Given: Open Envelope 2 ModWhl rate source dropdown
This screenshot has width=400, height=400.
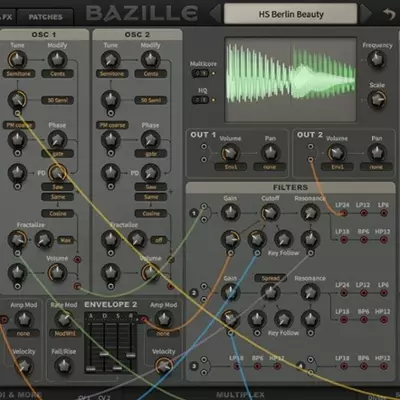Looking at the screenshot, I should point(65,333).
